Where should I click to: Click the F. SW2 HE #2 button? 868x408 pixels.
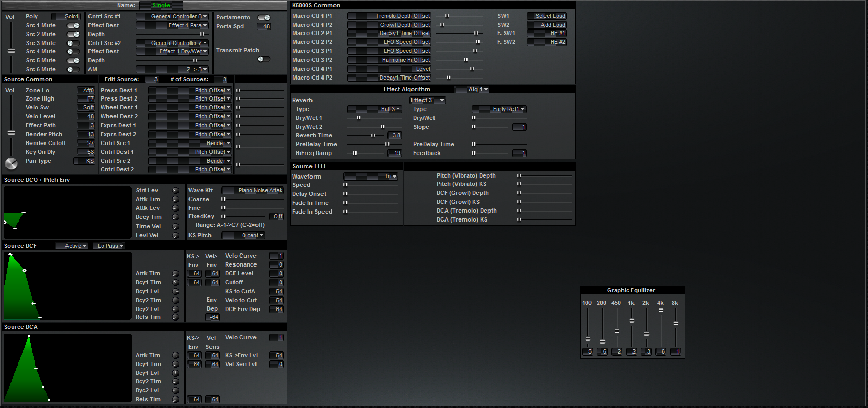547,42
